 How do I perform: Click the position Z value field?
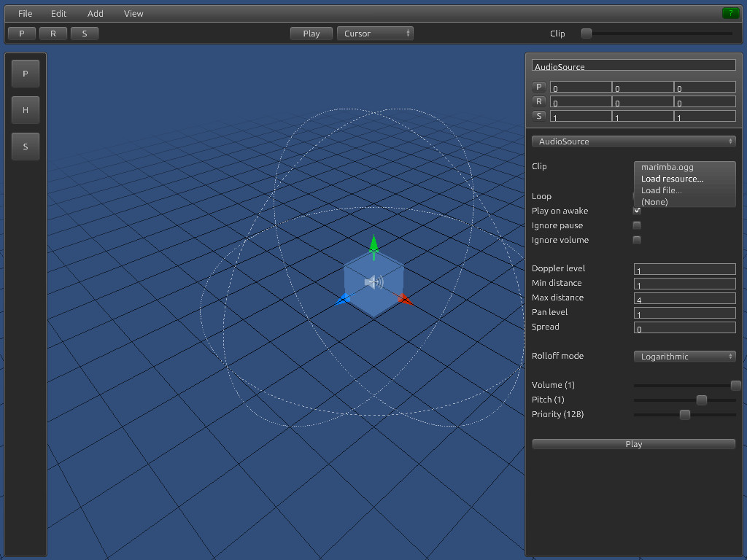point(705,87)
